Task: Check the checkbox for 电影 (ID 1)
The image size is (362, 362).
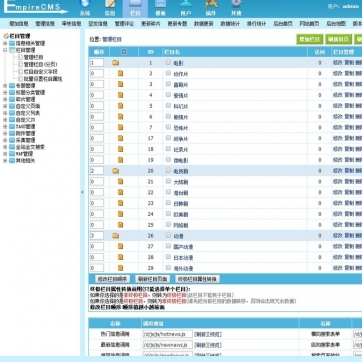Action: (x=168, y=62)
